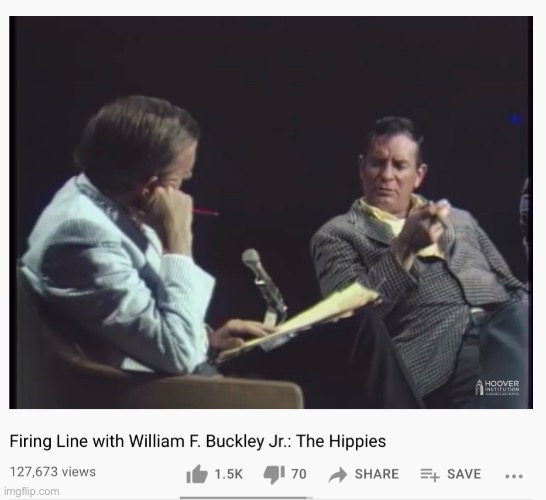
Task: Click the SHARE text label
Action: coord(376,474)
